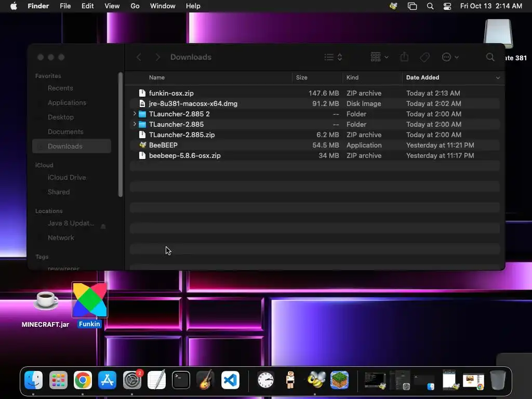
Task: Open Java 8 Update volume in sidebar
Action: (71, 223)
